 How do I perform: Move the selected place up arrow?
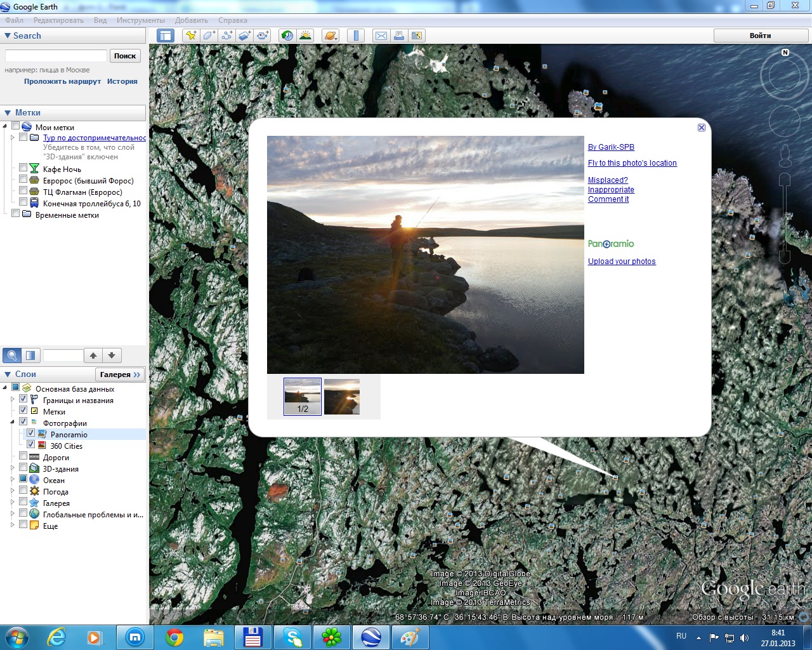93,355
